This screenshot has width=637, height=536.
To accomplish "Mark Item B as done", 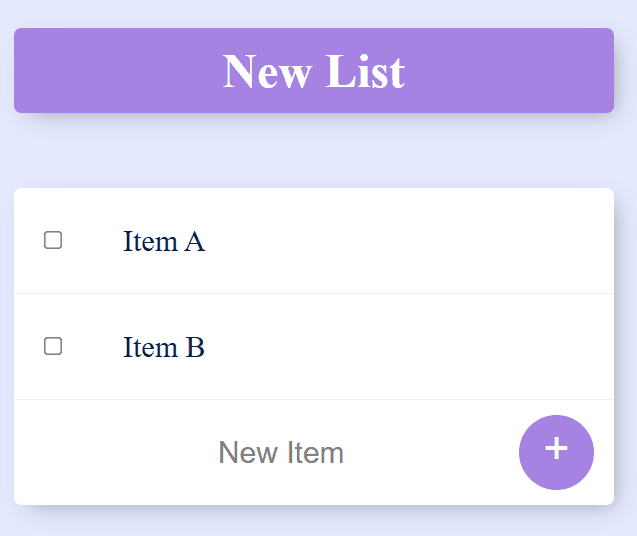I will point(53,346).
